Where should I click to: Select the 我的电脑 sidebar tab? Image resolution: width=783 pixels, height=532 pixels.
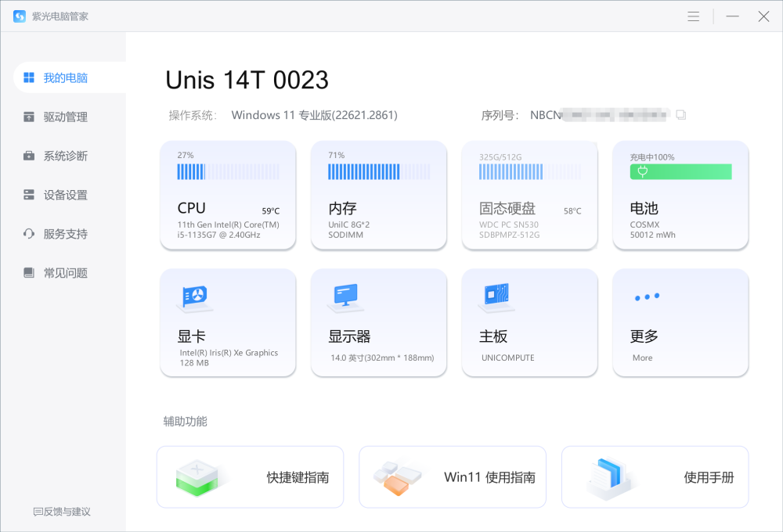[x=70, y=77]
